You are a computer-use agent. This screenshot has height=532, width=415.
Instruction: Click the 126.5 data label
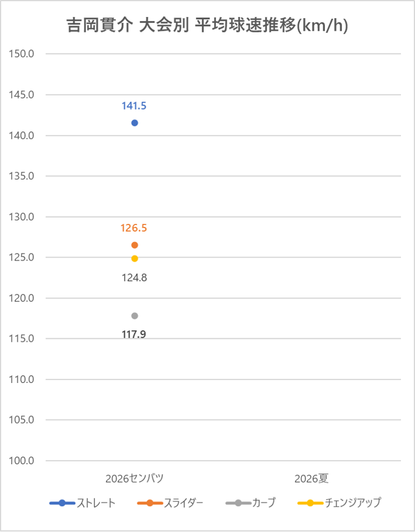[x=134, y=228]
